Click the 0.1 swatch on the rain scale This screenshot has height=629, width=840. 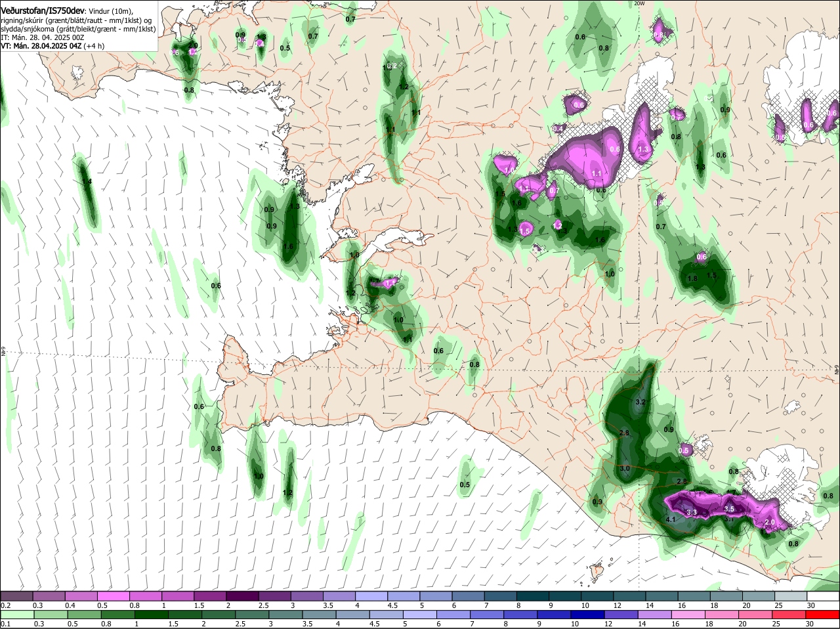(x=16, y=615)
